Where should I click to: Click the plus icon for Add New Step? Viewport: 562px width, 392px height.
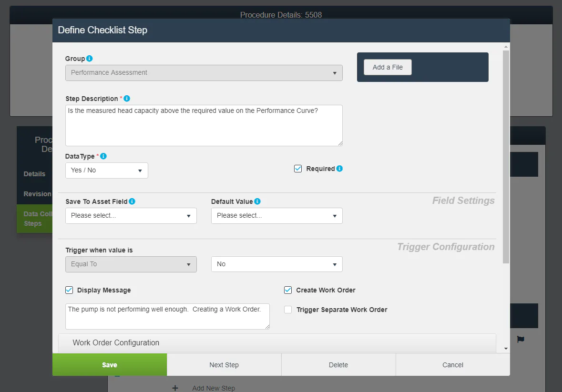click(175, 388)
